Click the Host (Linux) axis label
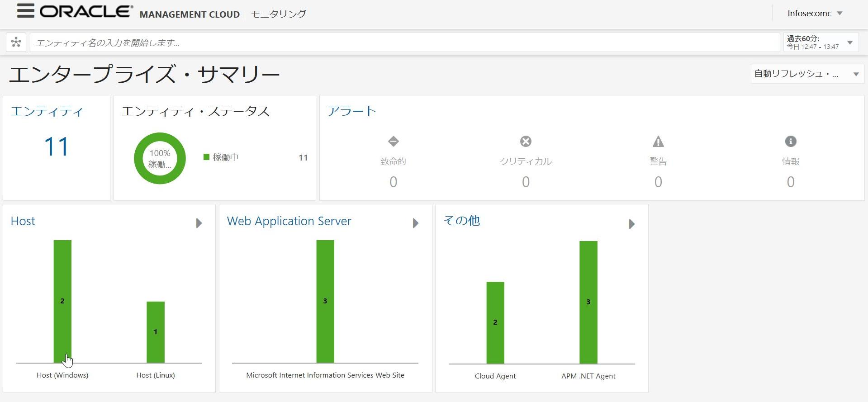 156,375
